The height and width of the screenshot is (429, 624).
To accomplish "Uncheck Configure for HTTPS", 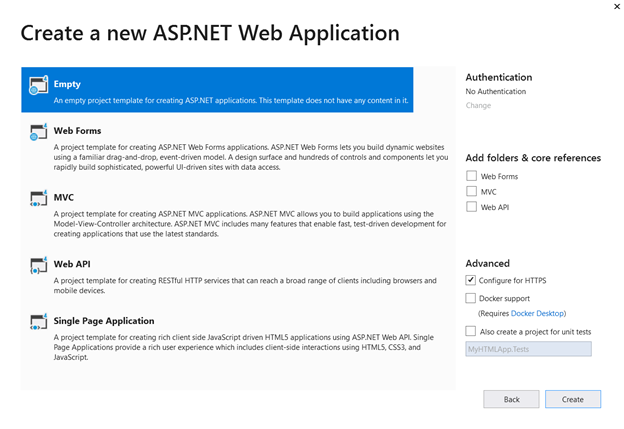I will pyautogui.click(x=470, y=280).
